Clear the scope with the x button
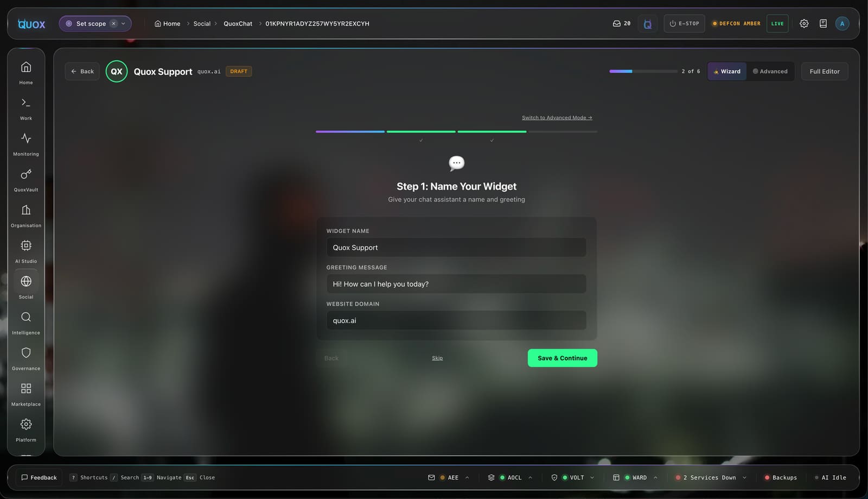868x499 pixels. (x=113, y=23)
